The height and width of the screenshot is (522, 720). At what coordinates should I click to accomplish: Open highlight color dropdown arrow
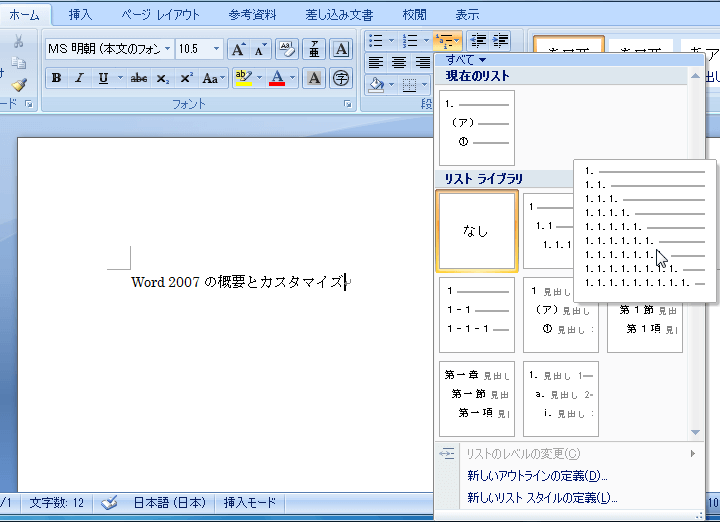click(x=259, y=78)
